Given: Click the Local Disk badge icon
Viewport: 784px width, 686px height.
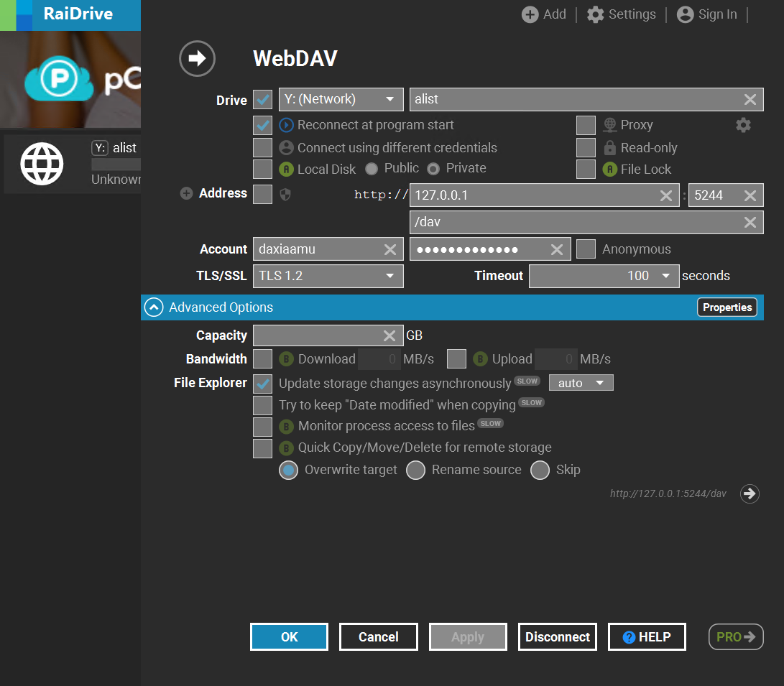Looking at the screenshot, I should click(x=286, y=170).
